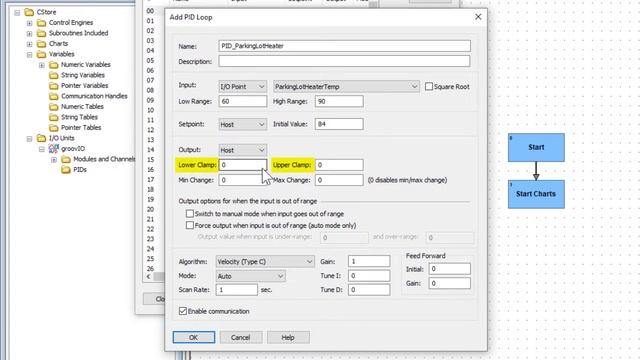Click the CStore root folder icon
Image resolution: width=640 pixels, height=360 pixels.
pos(29,12)
